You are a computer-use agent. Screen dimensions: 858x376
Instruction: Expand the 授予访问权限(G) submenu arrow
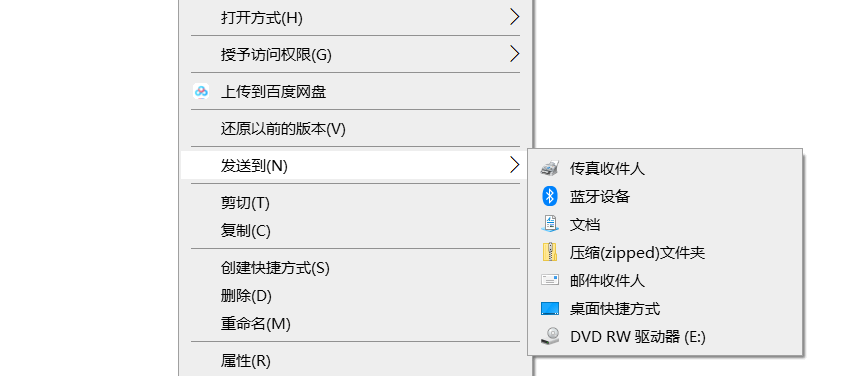514,54
